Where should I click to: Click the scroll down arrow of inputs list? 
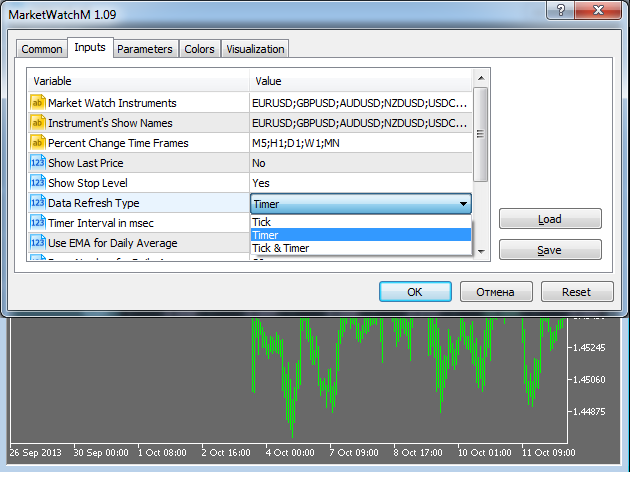pos(481,251)
